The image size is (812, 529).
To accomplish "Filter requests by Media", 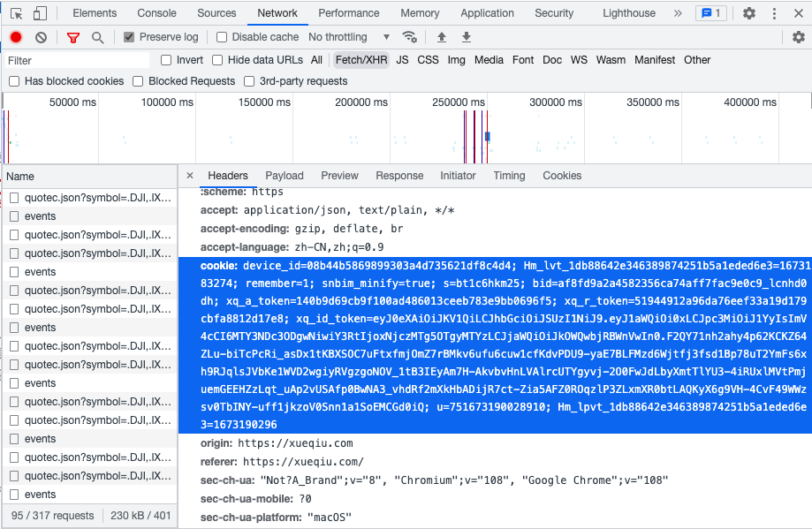I will (x=489, y=60).
